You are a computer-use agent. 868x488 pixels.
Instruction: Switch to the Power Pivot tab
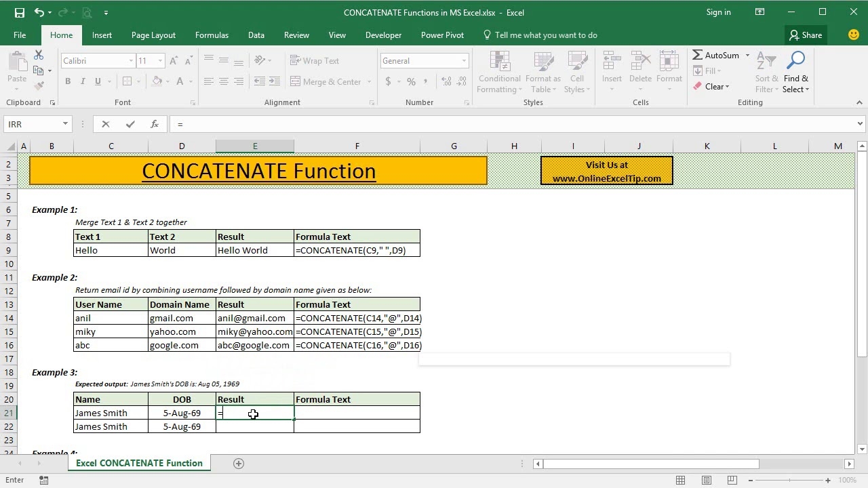click(442, 35)
